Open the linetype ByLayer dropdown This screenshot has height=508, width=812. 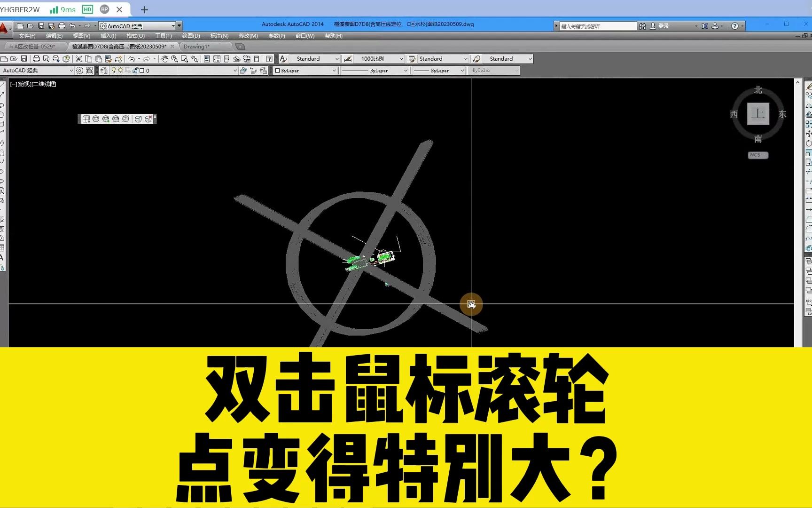[406, 71]
